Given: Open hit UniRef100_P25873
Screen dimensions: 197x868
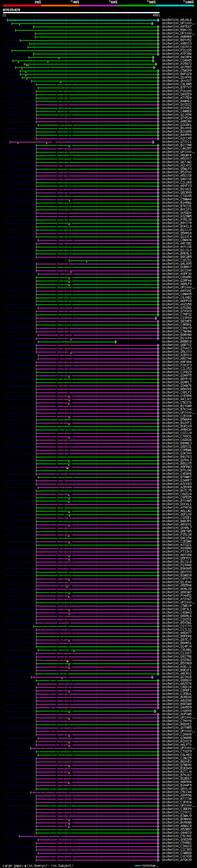Looking at the screenshot, I should pyautogui.click(x=177, y=64).
